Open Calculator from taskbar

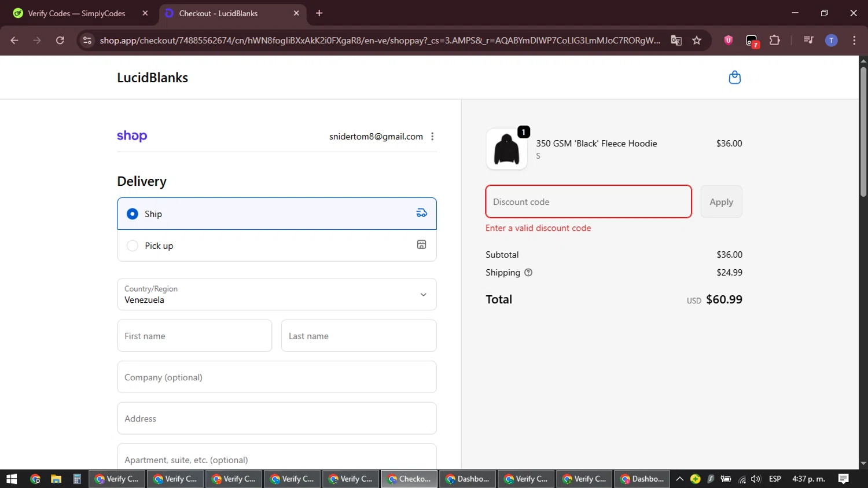[77, 479]
